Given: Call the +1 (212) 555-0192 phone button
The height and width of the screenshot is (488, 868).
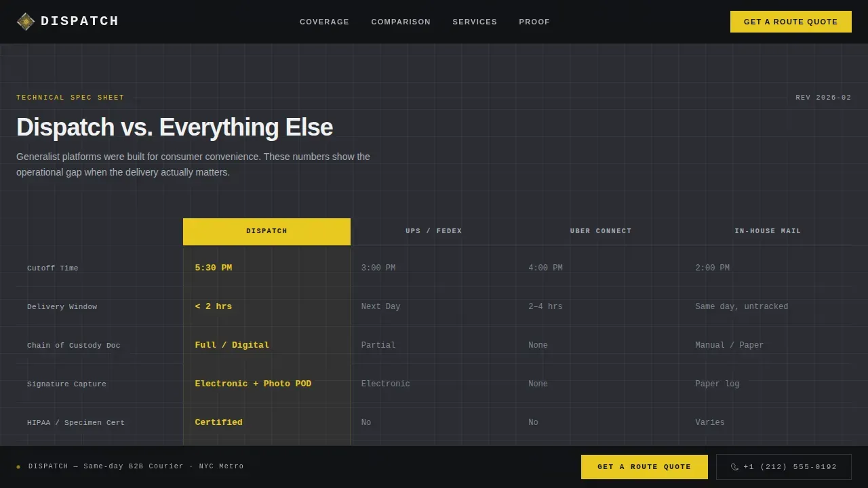Looking at the screenshot, I should click(784, 467).
